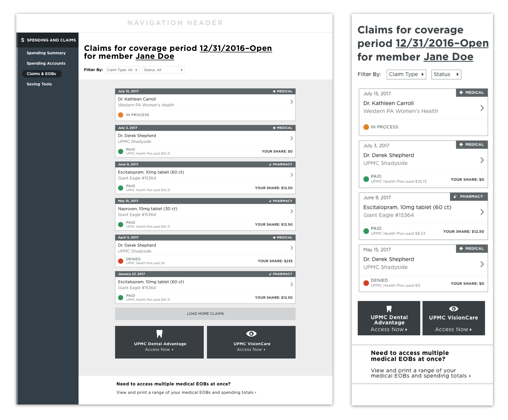508x420 pixels.
Task: Click mobile Dental Advantage Access Now link
Action: tap(389, 330)
